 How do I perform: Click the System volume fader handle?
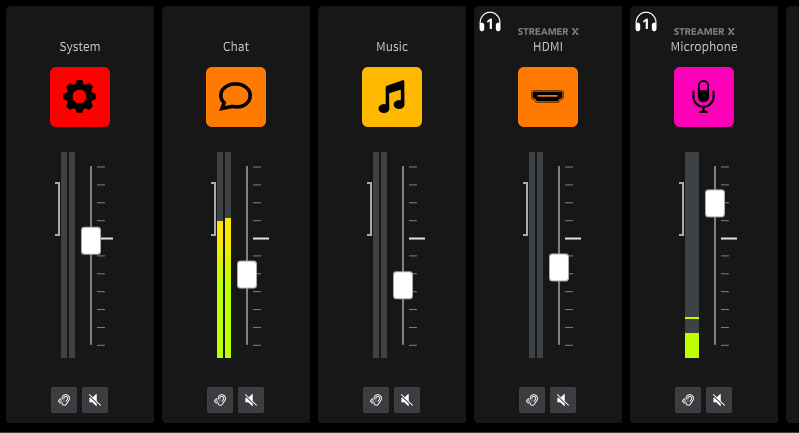coord(91,240)
